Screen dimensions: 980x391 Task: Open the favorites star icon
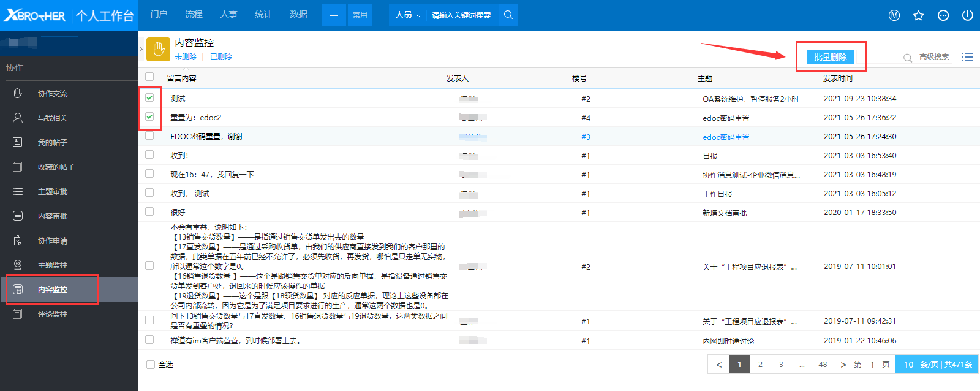918,15
